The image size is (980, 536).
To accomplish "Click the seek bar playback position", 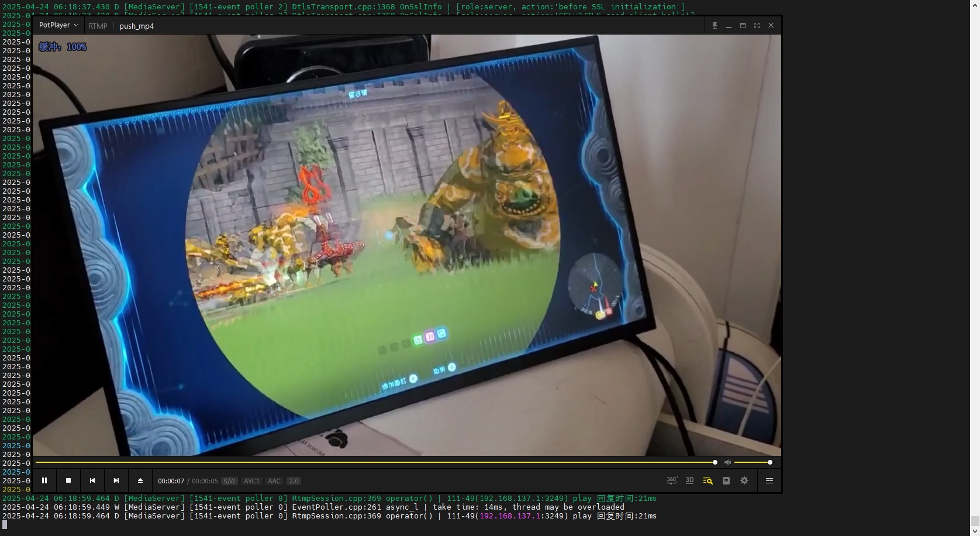I will coord(715,462).
